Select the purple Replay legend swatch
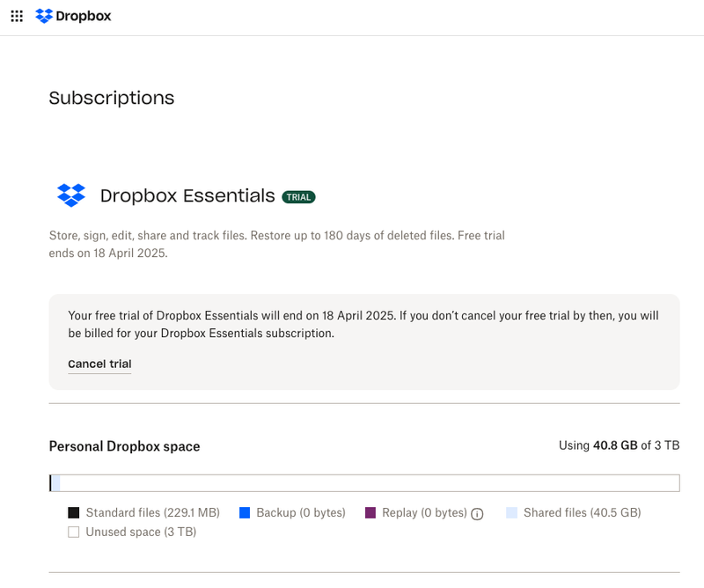The image size is (704, 588). point(370,512)
